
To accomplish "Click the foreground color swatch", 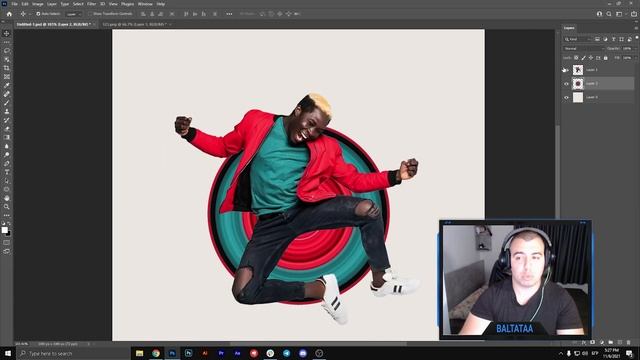I will point(4,230).
